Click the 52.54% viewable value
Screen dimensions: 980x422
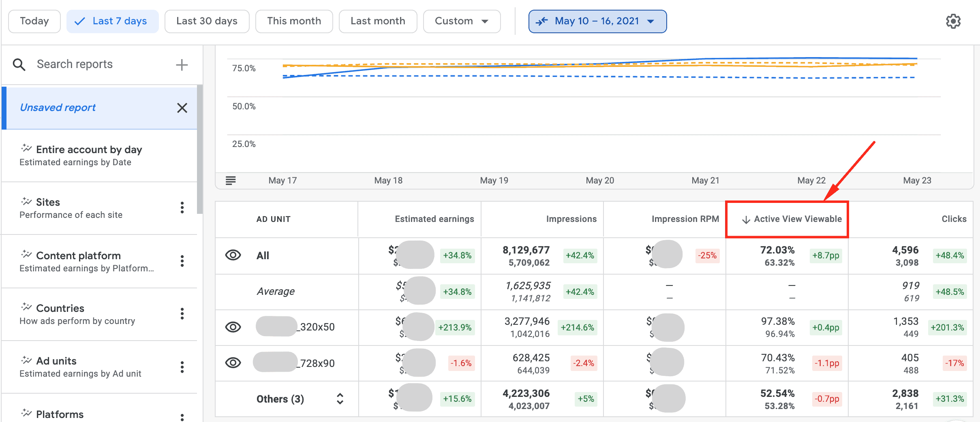(x=777, y=393)
